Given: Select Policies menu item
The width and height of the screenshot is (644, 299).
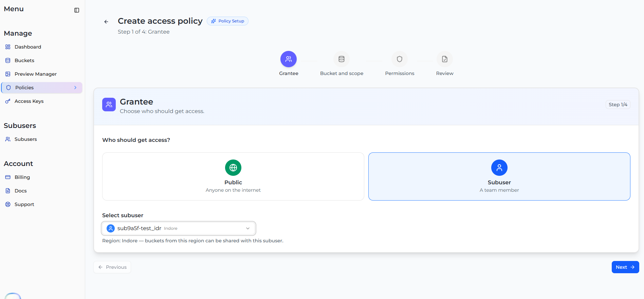Looking at the screenshot, I should point(42,88).
